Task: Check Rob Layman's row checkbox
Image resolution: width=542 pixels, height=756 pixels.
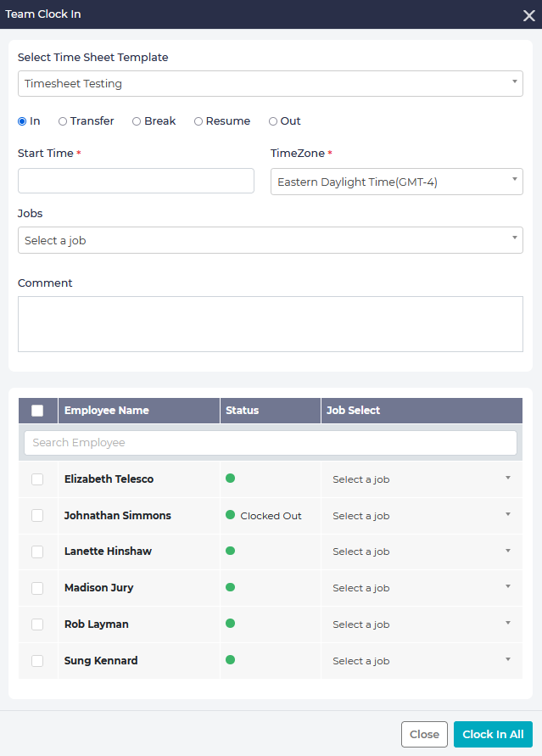Action: [37, 624]
